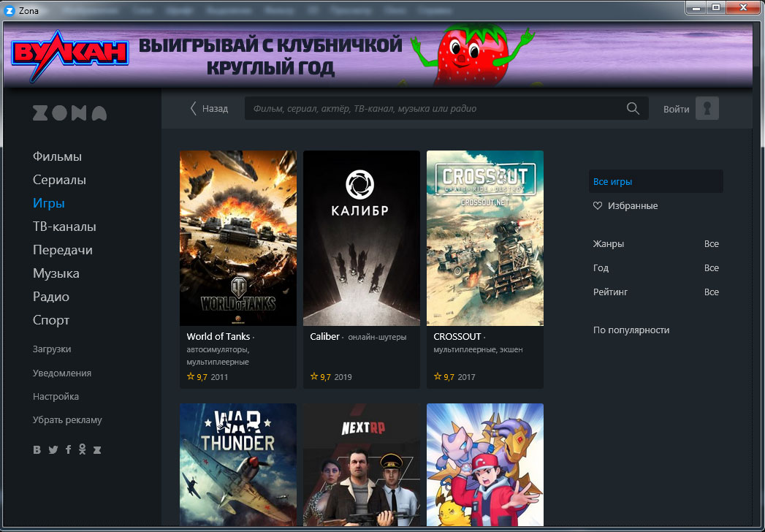
Task: Click the CROSSOUT title text
Action: point(457,336)
